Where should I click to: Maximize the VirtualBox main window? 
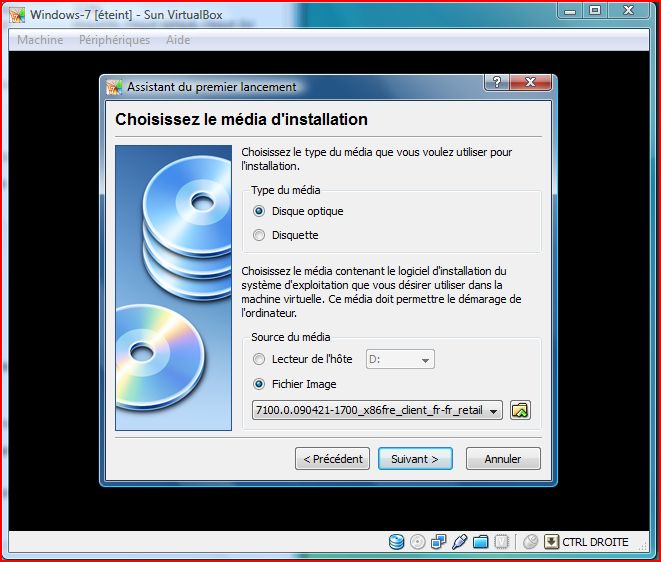pyautogui.click(x=594, y=11)
